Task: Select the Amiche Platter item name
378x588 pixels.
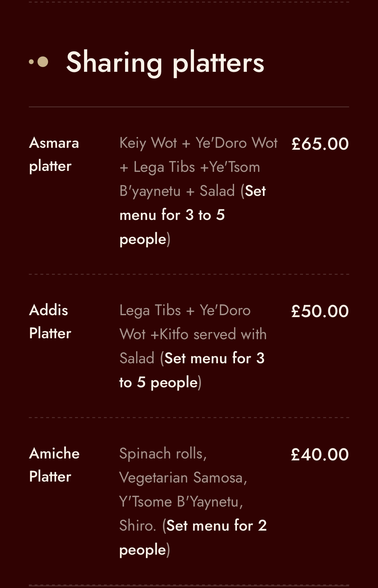Action: point(54,465)
